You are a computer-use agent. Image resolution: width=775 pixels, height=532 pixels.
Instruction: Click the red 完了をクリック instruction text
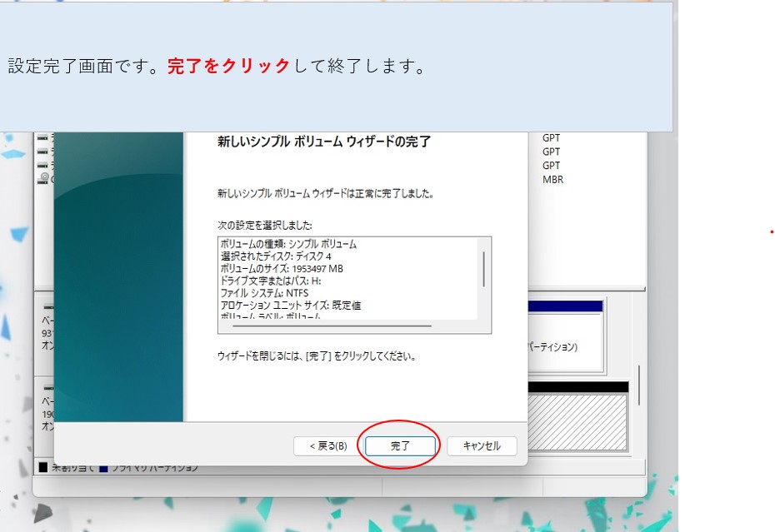[x=228, y=67]
